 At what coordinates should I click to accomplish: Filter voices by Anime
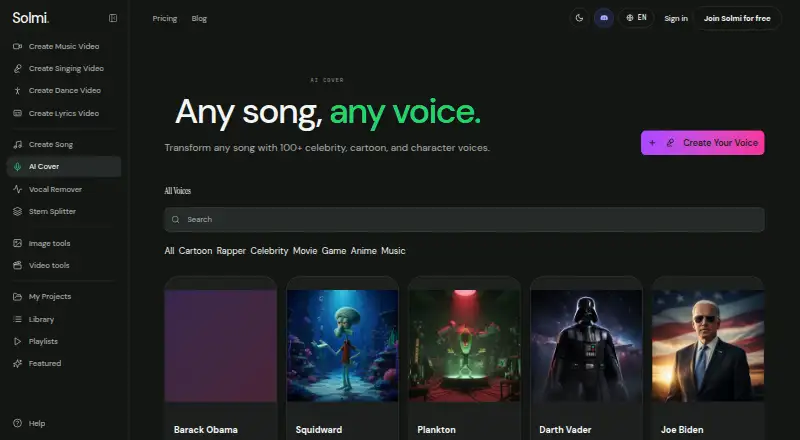pos(364,251)
